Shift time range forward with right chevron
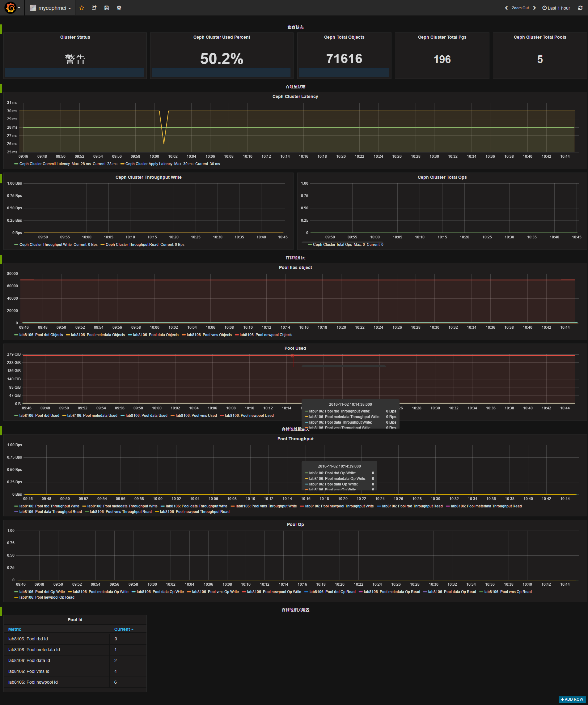 click(534, 8)
